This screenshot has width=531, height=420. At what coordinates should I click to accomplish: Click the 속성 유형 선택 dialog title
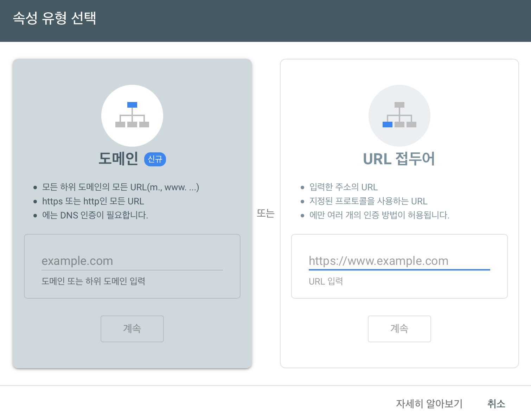click(x=55, y=18)
